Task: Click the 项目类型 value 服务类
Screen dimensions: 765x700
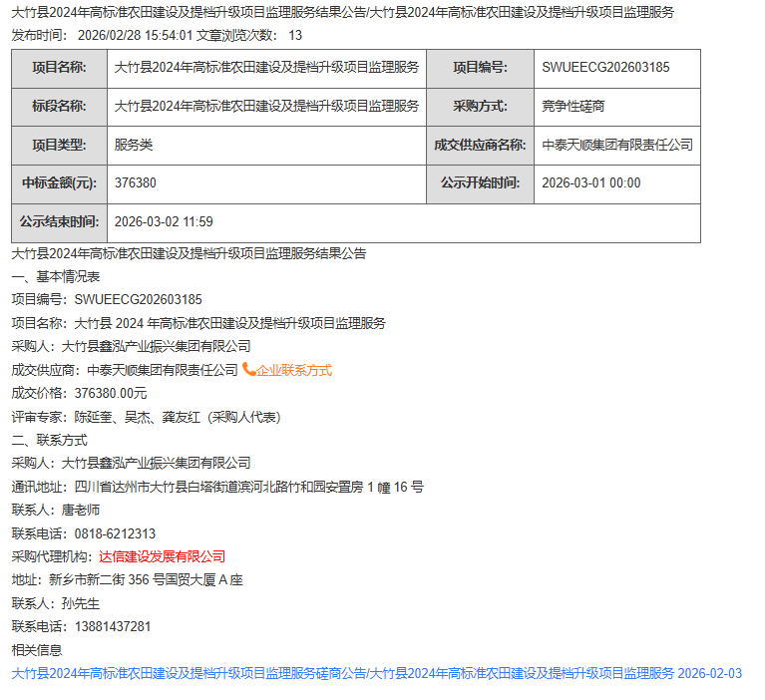Action: [134, 145]
